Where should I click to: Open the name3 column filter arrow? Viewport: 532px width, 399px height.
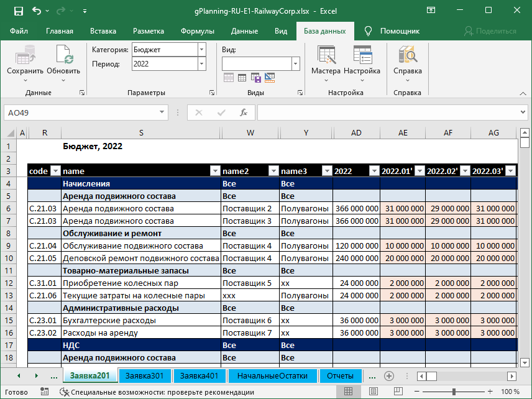click(x=327, y=171)
